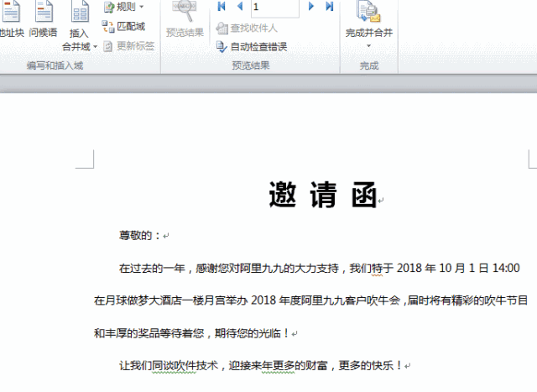Click the 完成 group label
The width and height of the screenshot is (537, 392).
(369, 65)
